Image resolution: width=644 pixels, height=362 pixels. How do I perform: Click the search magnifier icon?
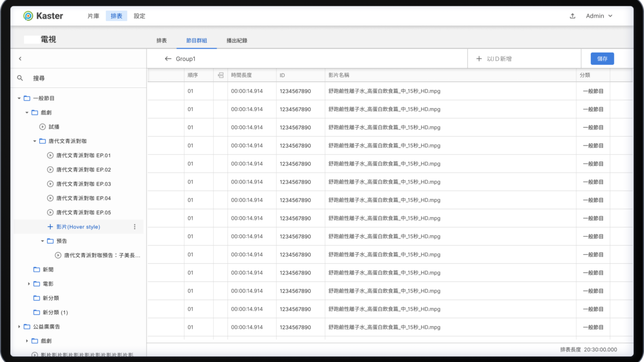tap(20, 78)
